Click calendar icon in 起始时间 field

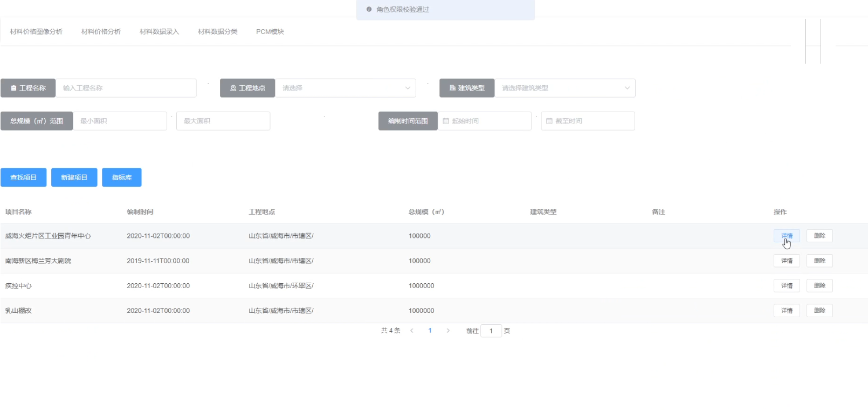tap(446, 121)
